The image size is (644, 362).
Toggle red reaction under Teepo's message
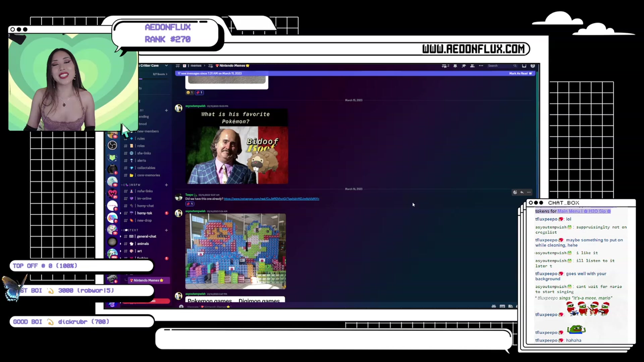pyautogui.click(x=190, y=204)
